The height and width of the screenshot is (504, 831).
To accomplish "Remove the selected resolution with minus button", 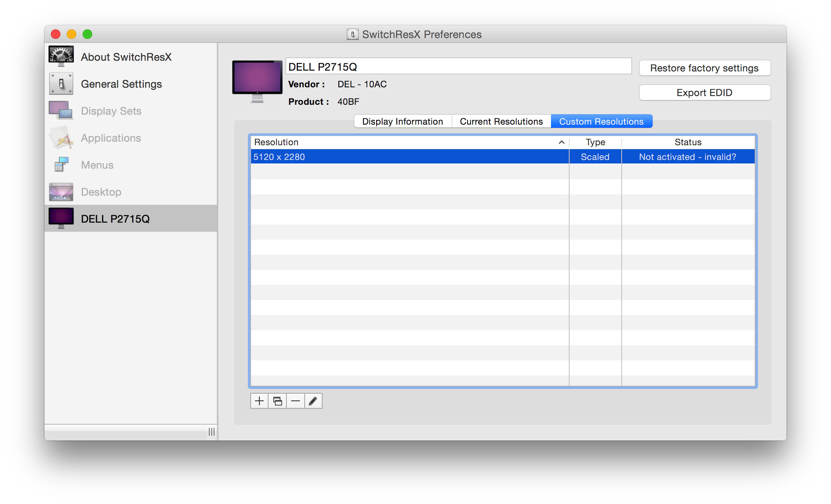I will tap(296, 401).
